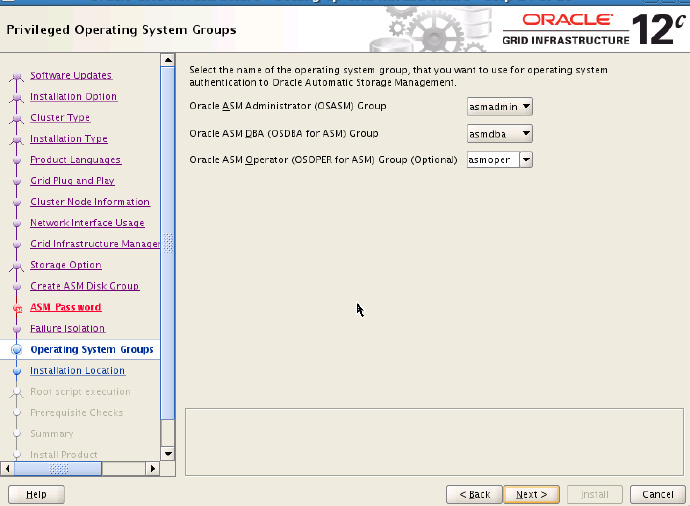Click the Grid Infrastructure Management node icon

(x=17, y=245)
